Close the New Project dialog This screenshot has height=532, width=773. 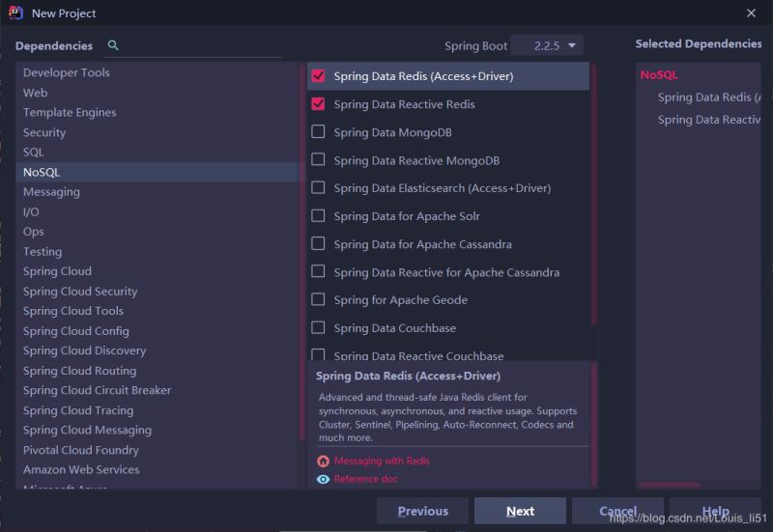(751, 13)
